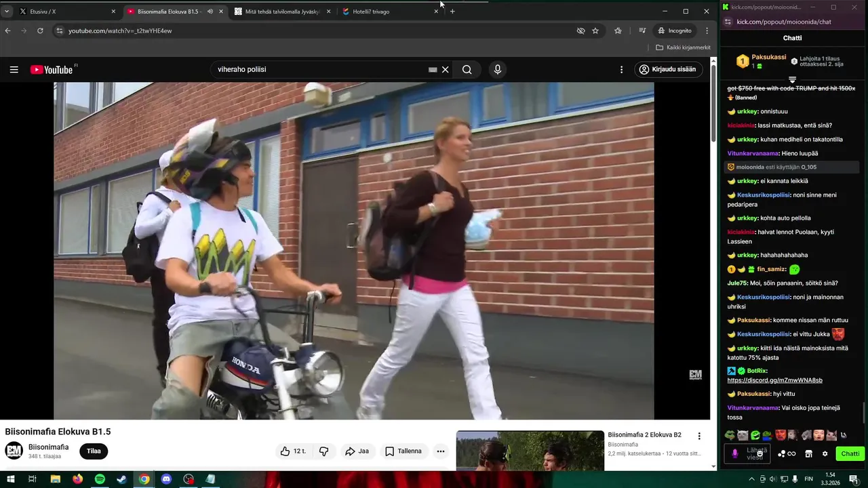The width and height of the screenshot is (868, 488).
Task: Open options menu for Biisonimafia 2 suggestion
Action: (699, 436)
